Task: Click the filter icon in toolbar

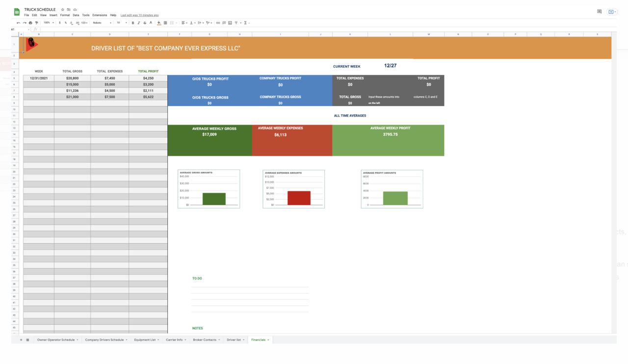Action: 236,23
